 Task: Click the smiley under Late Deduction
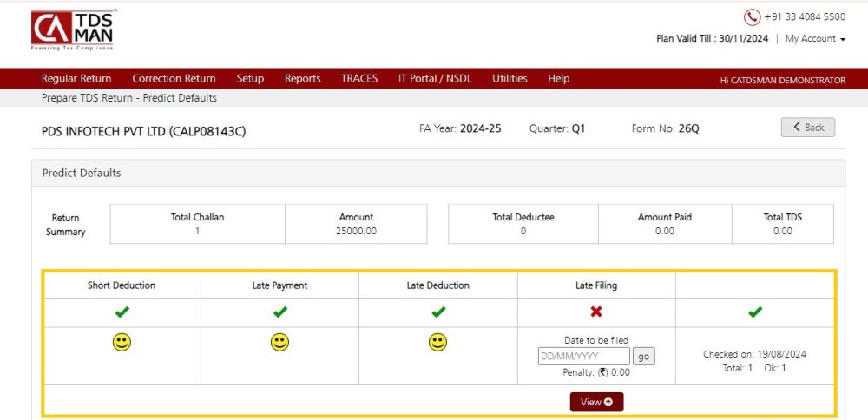[437, 343]
